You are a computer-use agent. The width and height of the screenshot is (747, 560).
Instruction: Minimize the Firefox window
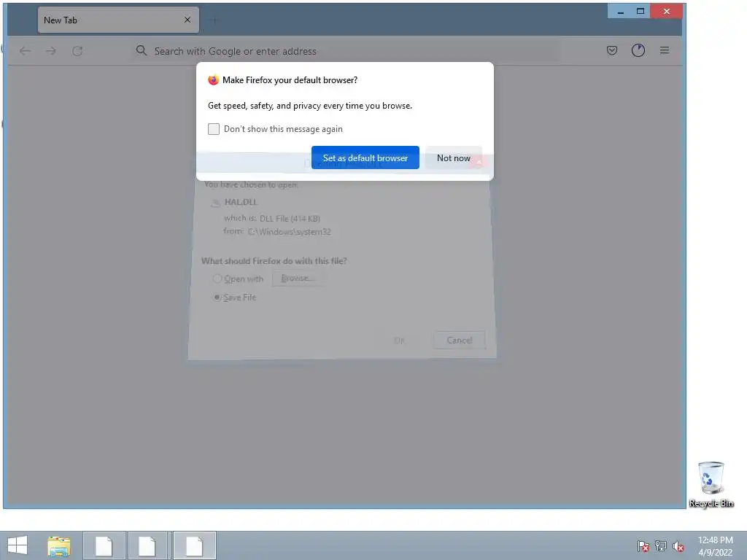[620, 12]
